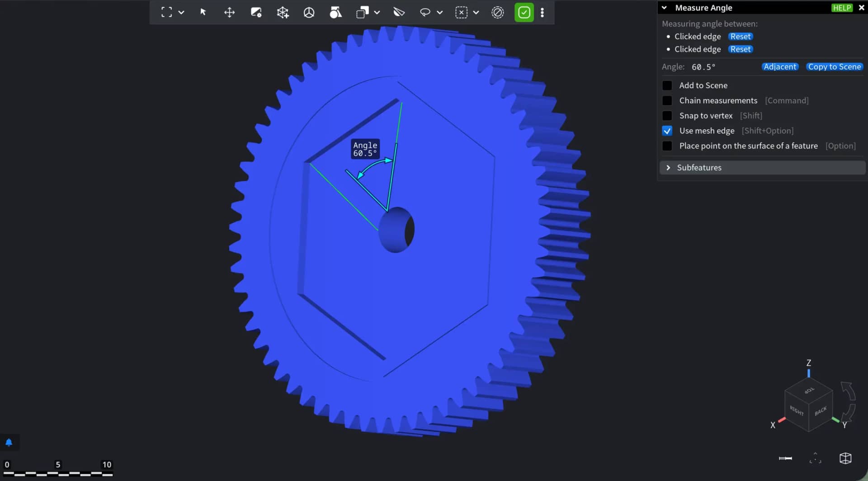Click the Adjacent angle button
This screenshot has height=481, width=868.
click(780, 66)
